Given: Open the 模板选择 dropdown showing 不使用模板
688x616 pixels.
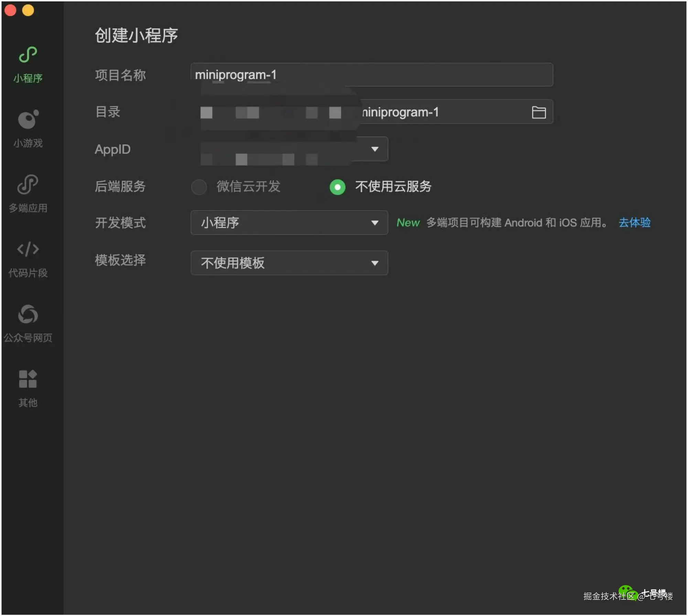Looking at the screenshot, I should (x=289, y=263).
